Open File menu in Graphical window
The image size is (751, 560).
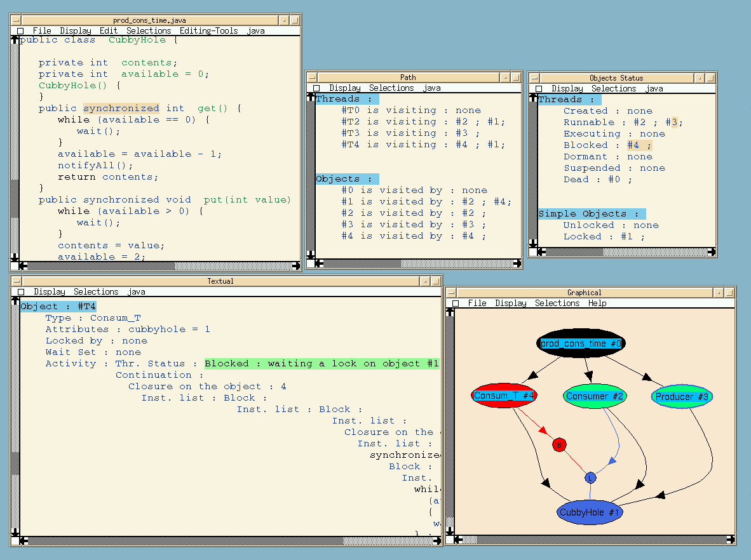pyautogui.click(x=477, y=303)
